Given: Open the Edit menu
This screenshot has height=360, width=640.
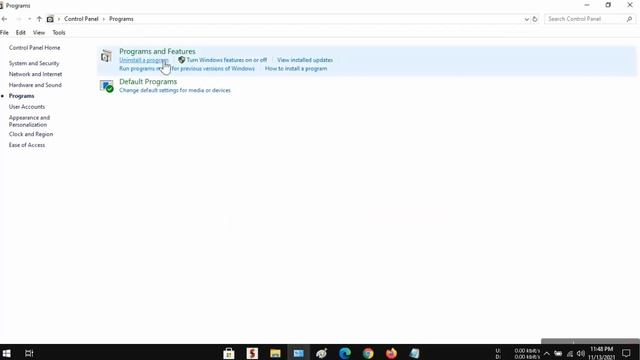Looking at the screenshot, I should point(21,32).
